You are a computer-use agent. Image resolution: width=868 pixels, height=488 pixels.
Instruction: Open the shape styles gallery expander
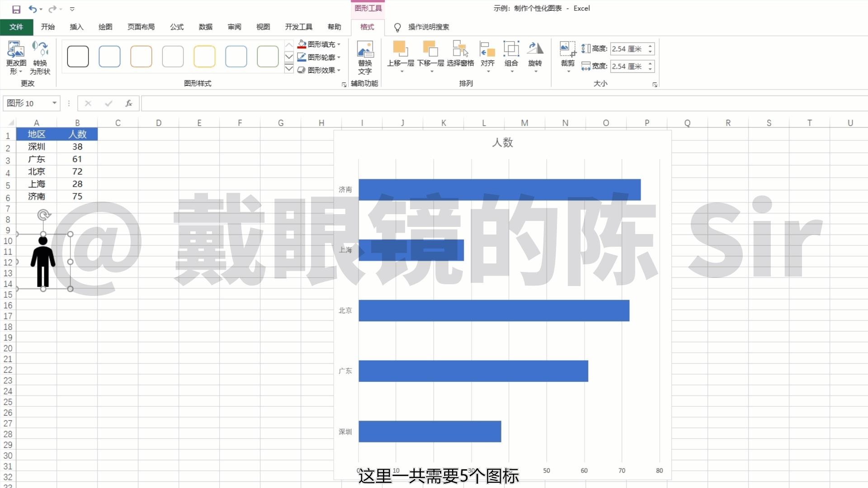click(289, 69)
